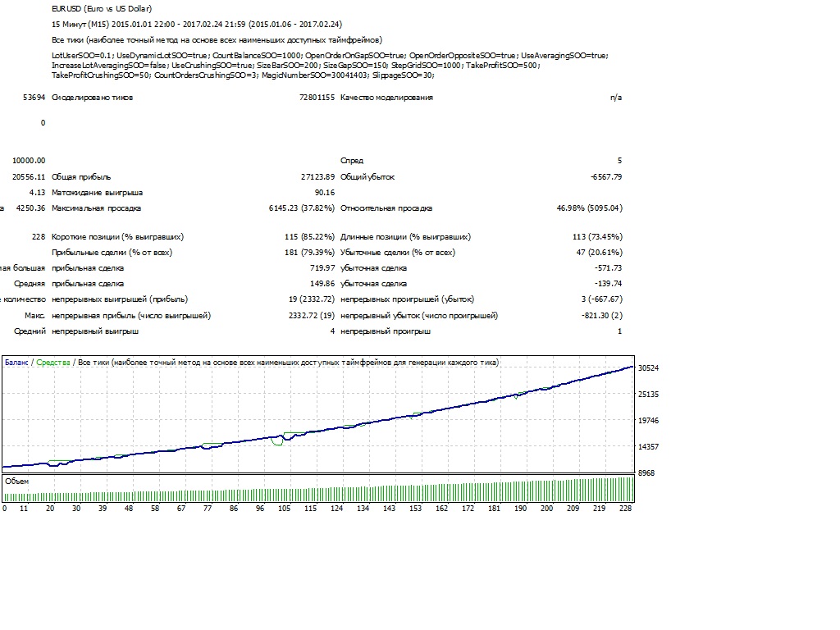The image size is (840, 630).
Task: Click the 53694 bars value
Action: 34,98
